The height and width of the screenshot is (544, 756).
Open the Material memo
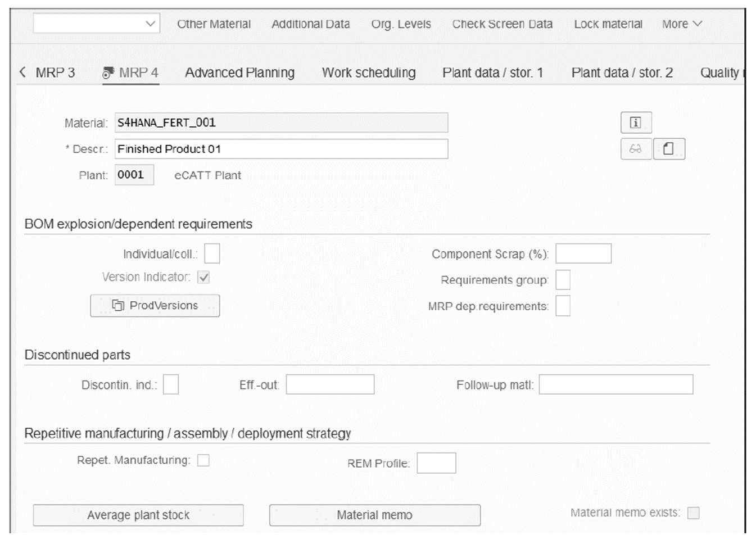point(375,514)
